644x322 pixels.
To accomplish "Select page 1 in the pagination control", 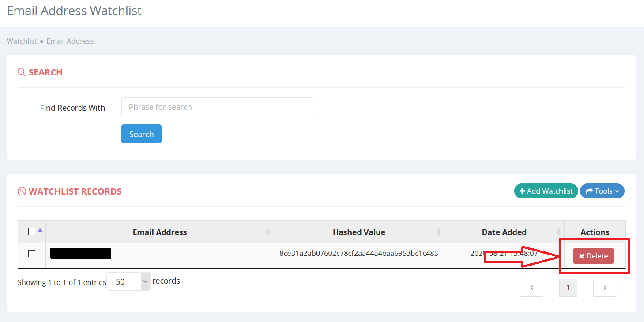I will click(568, 288).
